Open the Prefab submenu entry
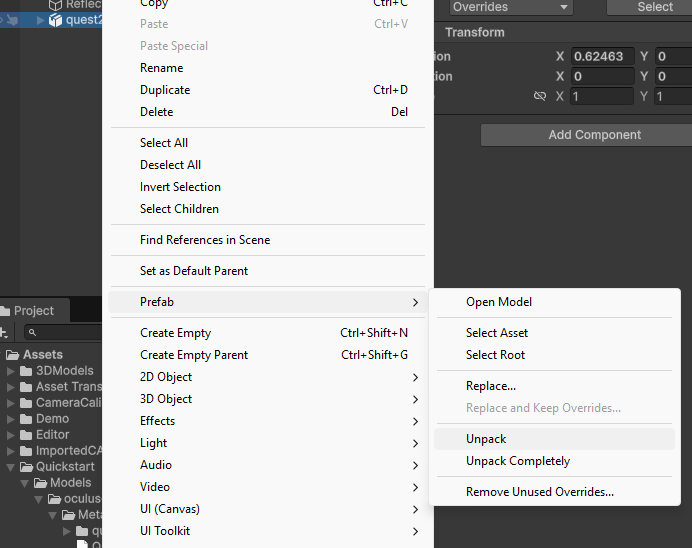Viewport: 692px width, 548px height. coord(268,302)
